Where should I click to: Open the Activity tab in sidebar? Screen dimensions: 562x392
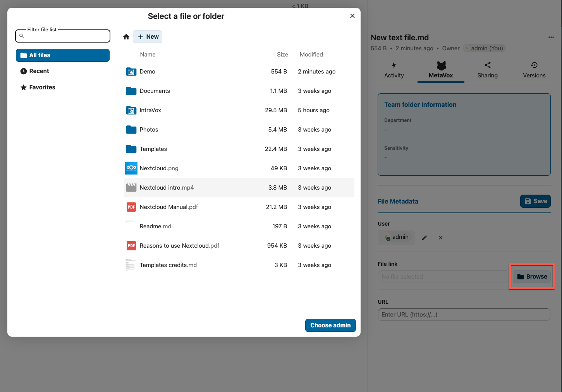(394, 70)
